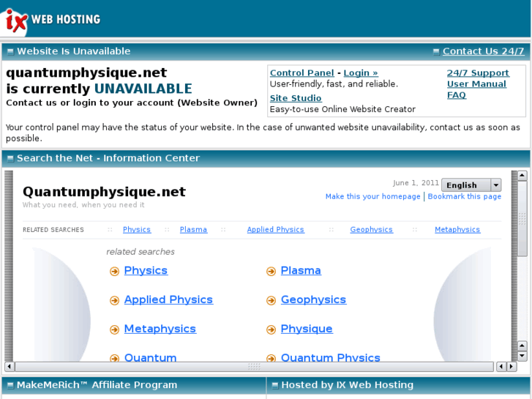The width and height of the screenshot is (532, 399).
Task: Open the Physique search link
Action: click(307, 329)
